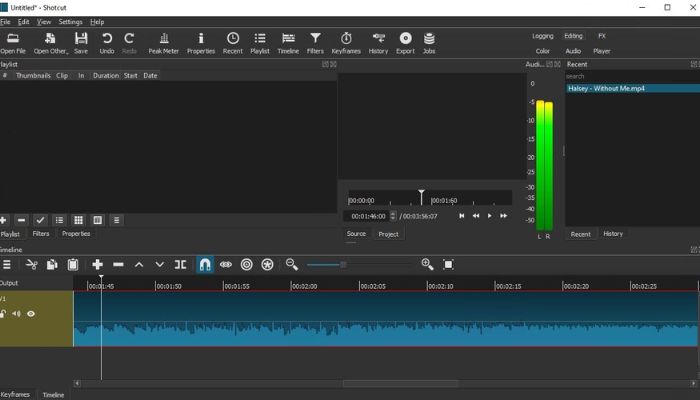
Task: Copy the selected timeline clip
Action: pyautogui.click(x=52, y=265)
